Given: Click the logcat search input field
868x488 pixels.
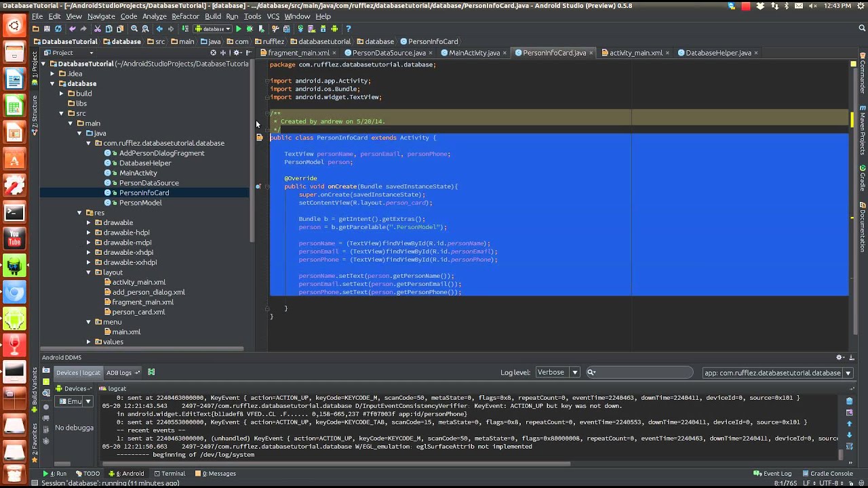Looking at the screenshot, I should tap(639, 372).
